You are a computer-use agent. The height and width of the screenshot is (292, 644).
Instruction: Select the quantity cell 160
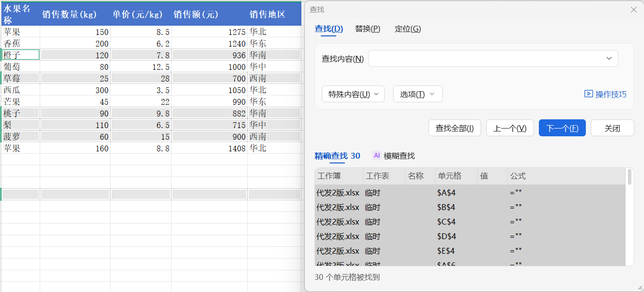[75, 148]
